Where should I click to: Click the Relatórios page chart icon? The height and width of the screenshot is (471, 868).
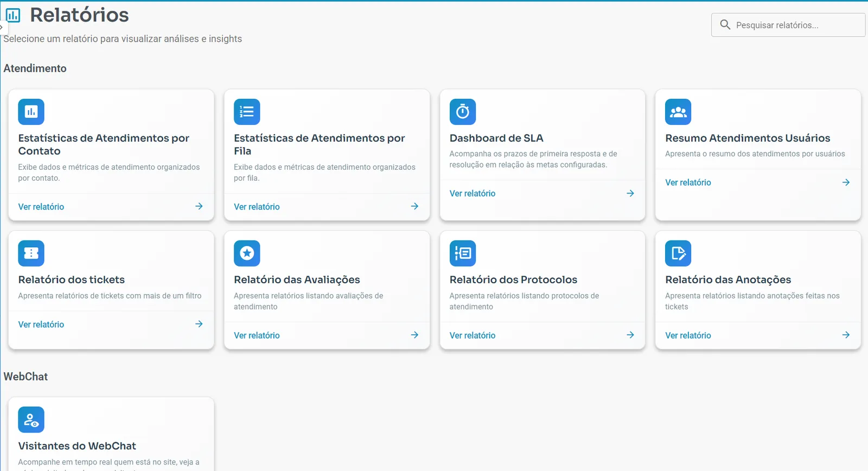pyautogui.click(x=12, y=15)
